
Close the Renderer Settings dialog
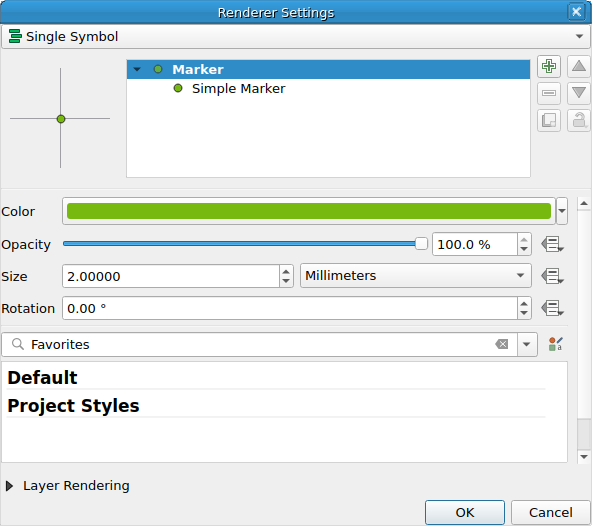[576, 12]
